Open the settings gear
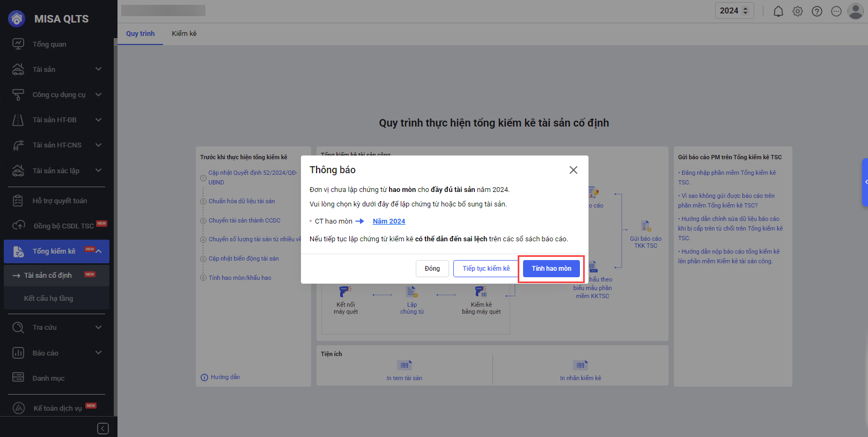 click(x=798, y=11)
